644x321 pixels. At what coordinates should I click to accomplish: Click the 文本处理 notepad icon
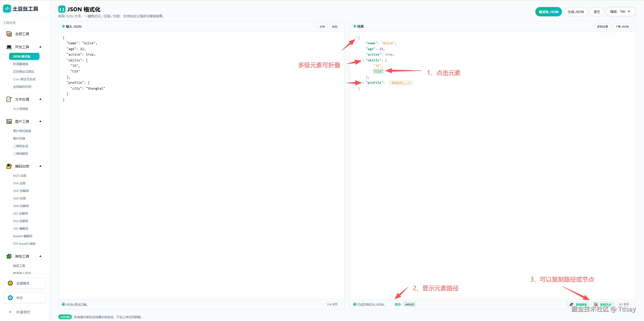[9, 99]
